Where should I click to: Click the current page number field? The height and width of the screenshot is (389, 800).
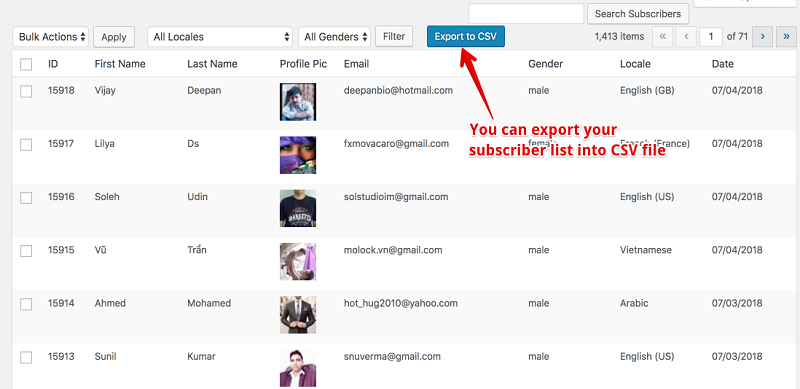tap(711, 37)
